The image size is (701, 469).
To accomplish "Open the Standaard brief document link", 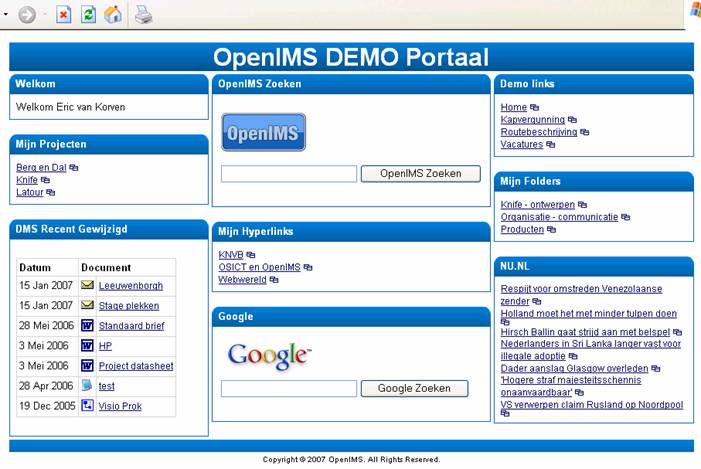I will coord(131,326).
